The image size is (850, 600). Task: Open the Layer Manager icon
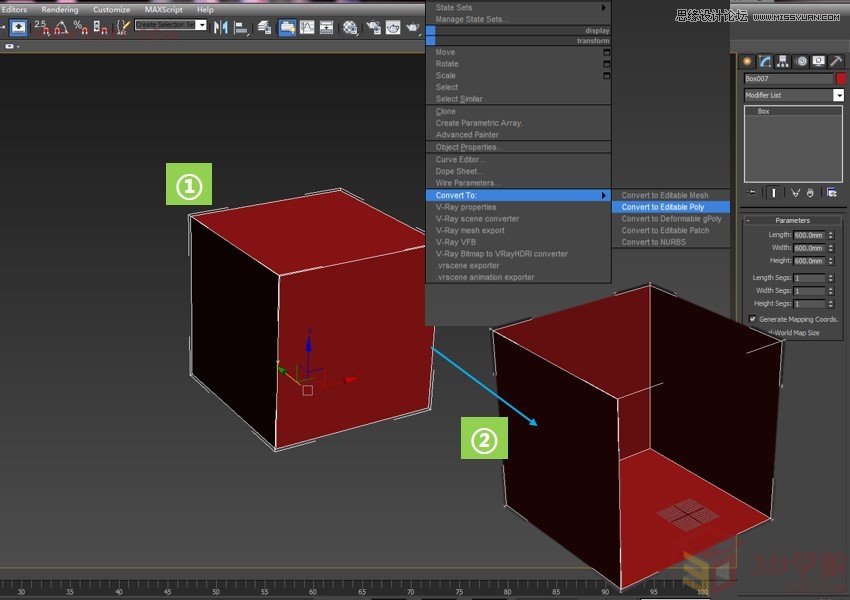[x=265, y=27]
